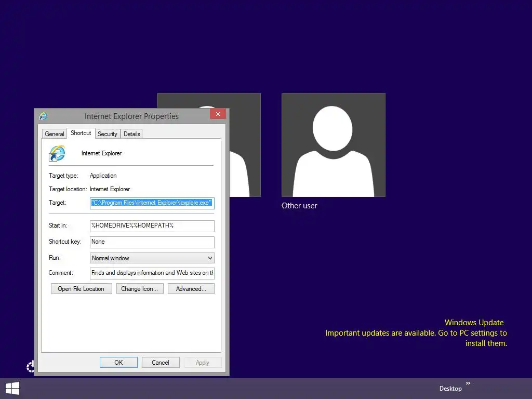Cancel the Properties dialog
532x399 pixels.
pyautogui.click(x=161, y=362)
